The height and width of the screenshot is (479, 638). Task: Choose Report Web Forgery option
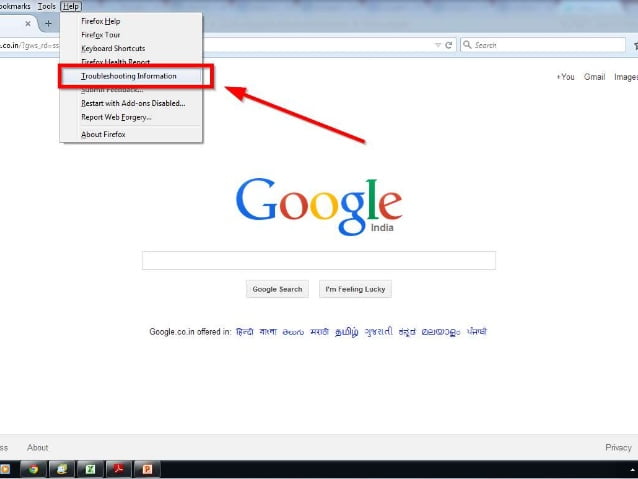(116, 117)
